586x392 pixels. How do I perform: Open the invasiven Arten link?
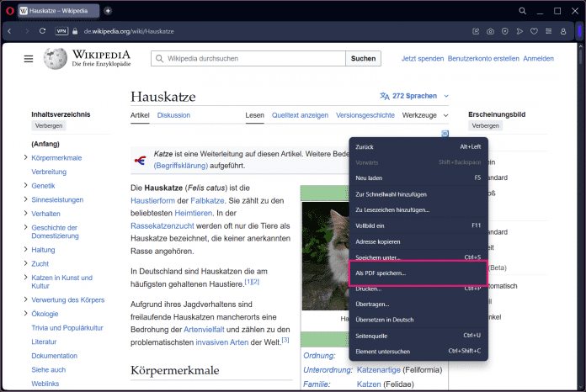222,342
